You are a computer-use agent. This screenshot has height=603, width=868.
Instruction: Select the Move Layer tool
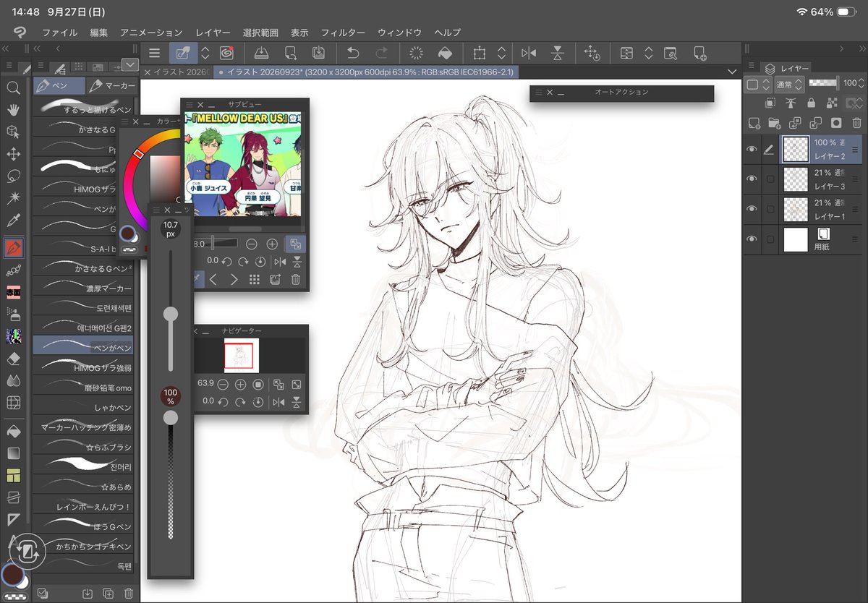13,154
